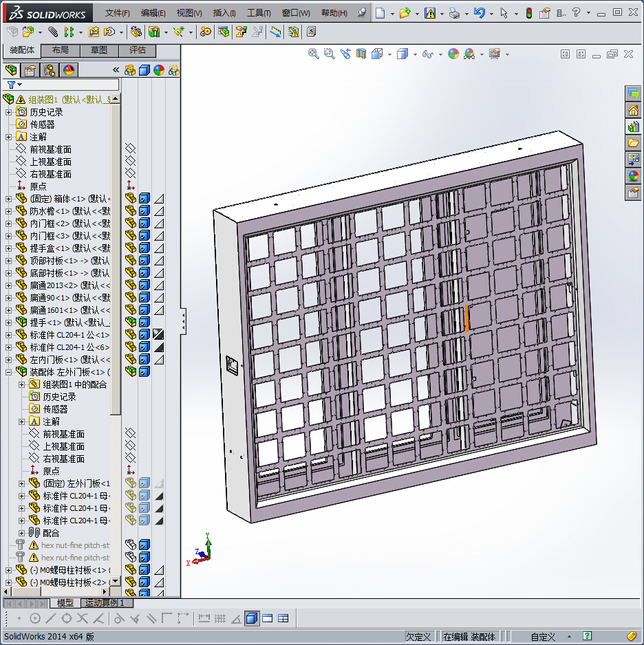Toggle transparency for M0螺母柱衬板<1> row

(159, 570)
